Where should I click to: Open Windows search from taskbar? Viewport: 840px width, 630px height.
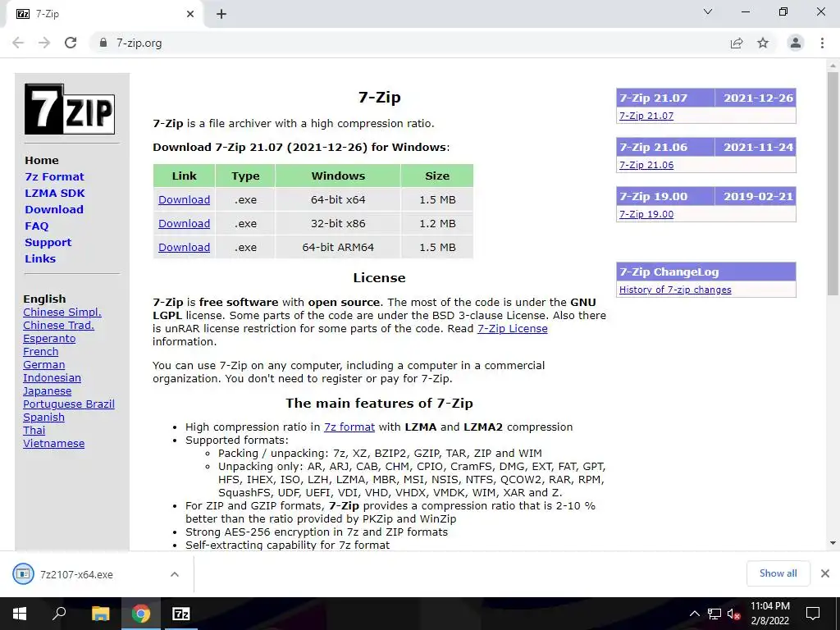pyautogui.click(x=59, y=614)
